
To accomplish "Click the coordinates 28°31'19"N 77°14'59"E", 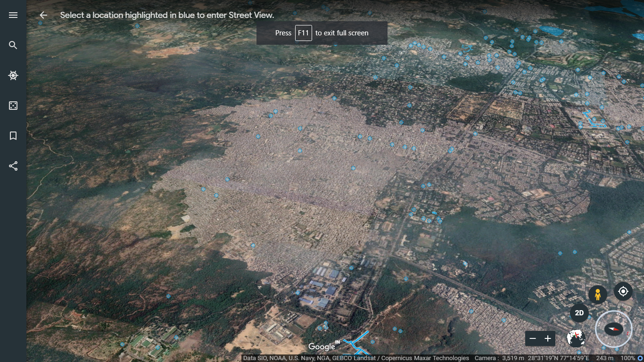I will 559,358.
